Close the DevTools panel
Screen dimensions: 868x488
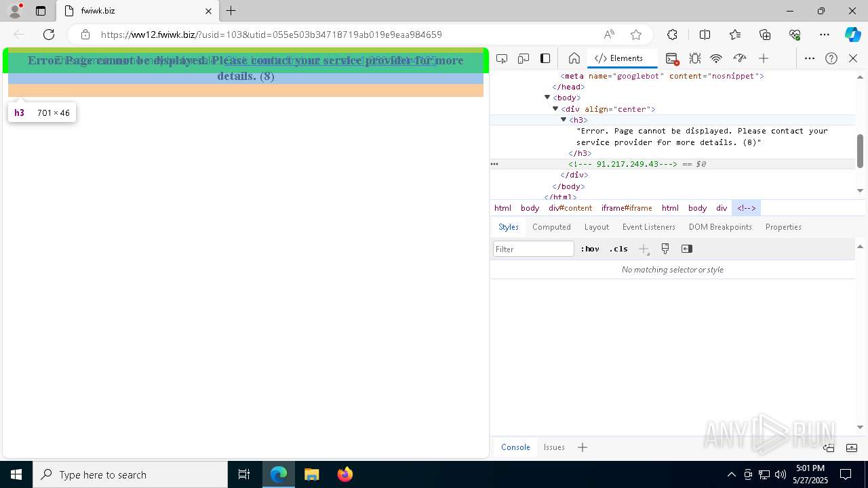(853, 58)
